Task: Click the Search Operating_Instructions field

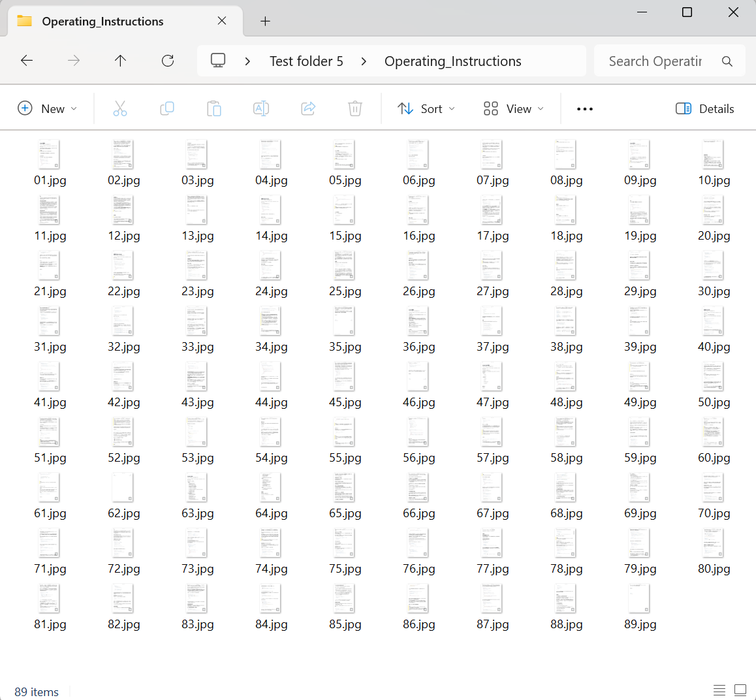Action: pos(655,61)
